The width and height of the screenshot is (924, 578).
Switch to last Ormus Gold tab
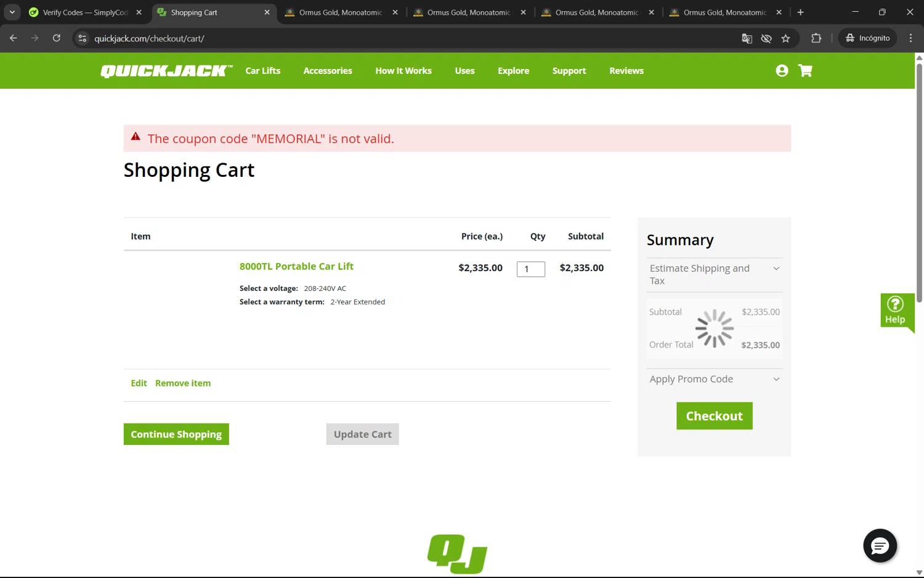(x=725, y=12)
